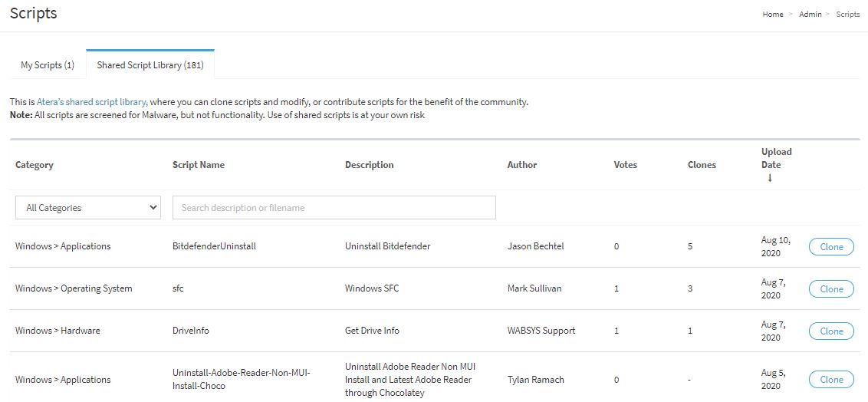Clone the Uninstall-Adobe-Reader-Non-MUI script
Image resolution: width=868 pixels, height=402 pixels.
click(831, 380)
